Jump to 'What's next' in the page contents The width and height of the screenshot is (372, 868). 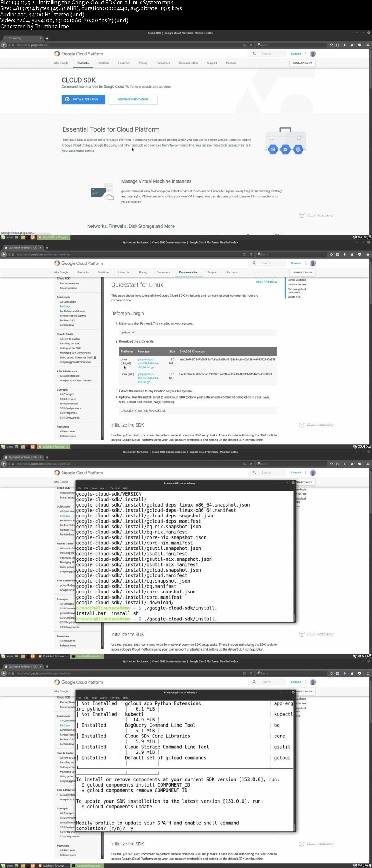click(294, 297)
